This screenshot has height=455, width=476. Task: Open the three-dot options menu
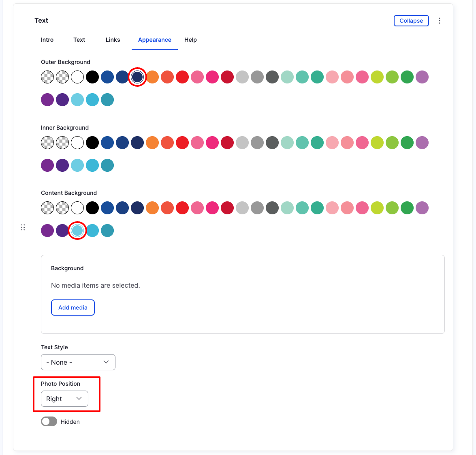pos(440,20)
